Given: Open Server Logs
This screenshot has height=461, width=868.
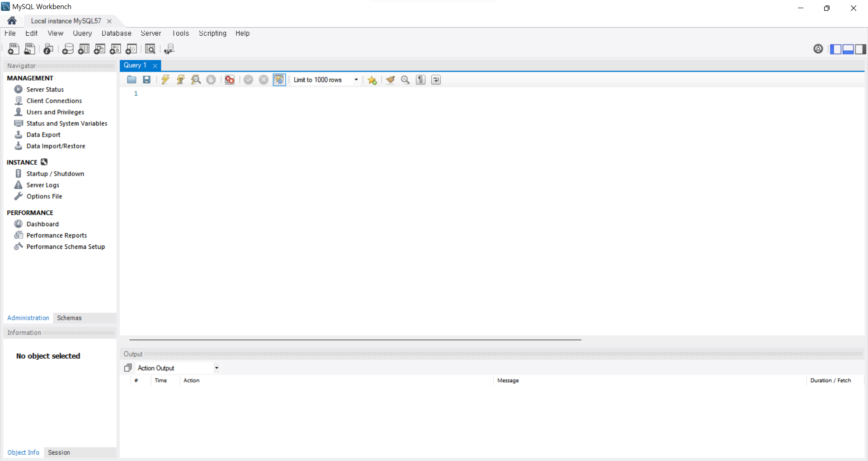Looking at the screenshot, I should (x=43, y=185).
